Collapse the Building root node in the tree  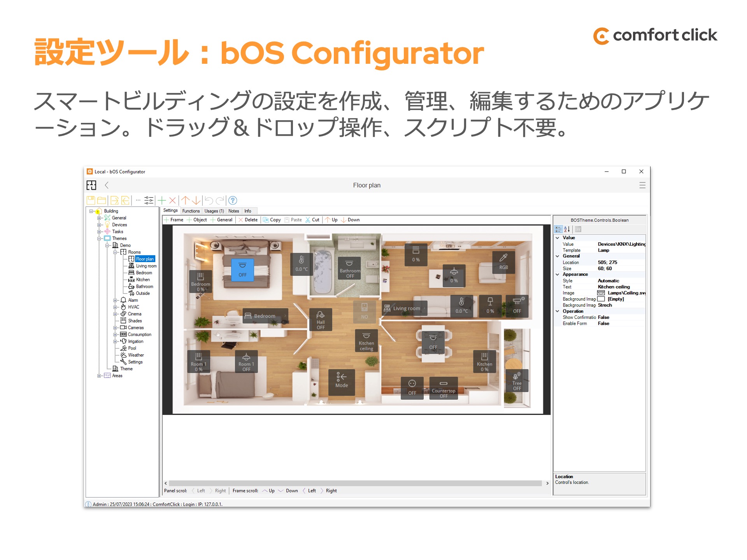pos(91,211)
